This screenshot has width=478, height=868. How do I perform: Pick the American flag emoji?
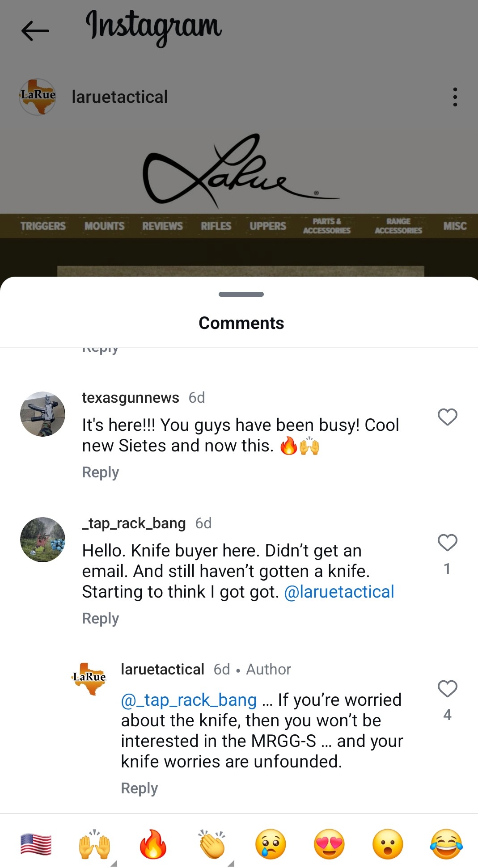(36, 844)
